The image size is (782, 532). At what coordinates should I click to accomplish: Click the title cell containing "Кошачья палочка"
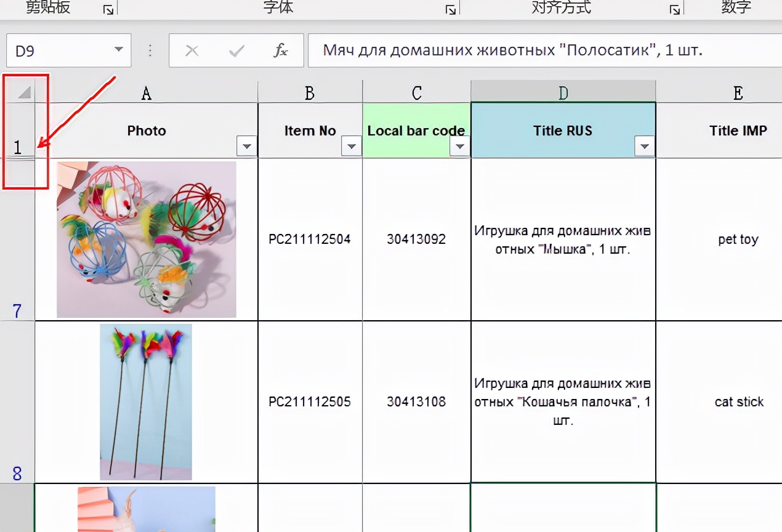[563, 402]
